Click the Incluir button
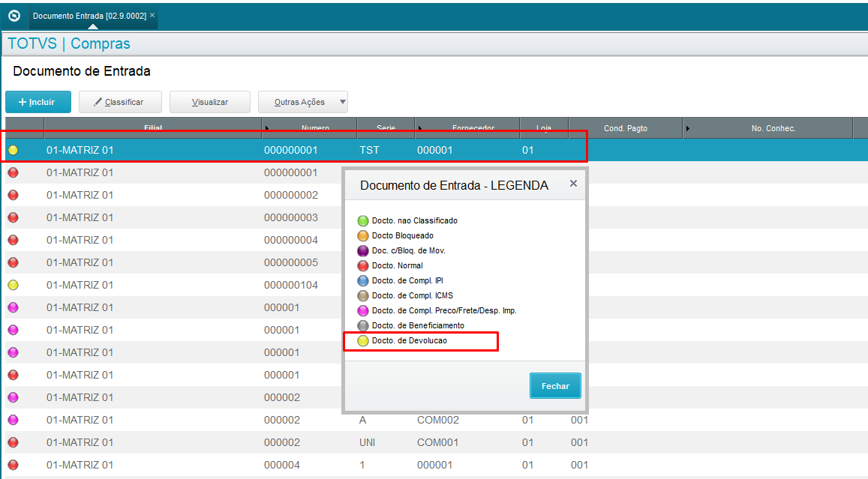This screenshot has height=479, width=868. coord(38,102)
